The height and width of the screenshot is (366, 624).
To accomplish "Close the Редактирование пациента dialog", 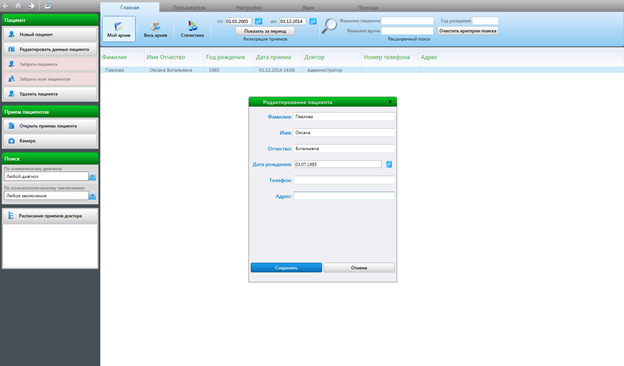I will (x=390, y=102).
